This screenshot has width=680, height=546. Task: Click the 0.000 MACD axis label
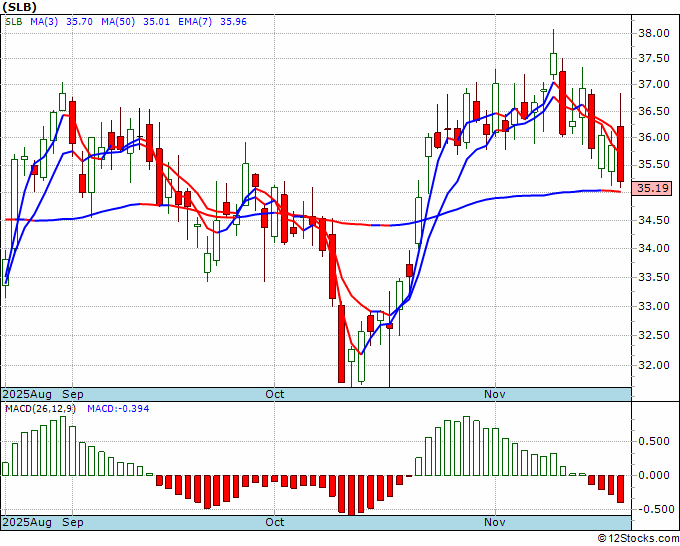pos(654,475)
